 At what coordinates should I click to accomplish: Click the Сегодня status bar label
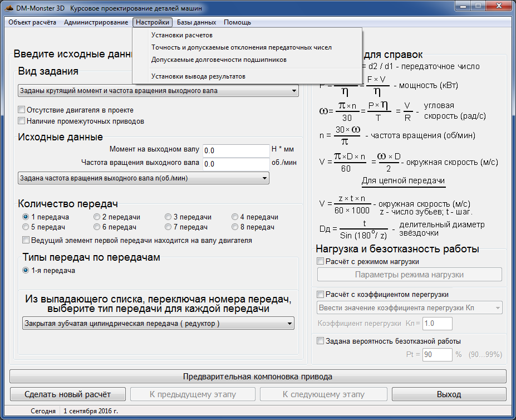43,411
